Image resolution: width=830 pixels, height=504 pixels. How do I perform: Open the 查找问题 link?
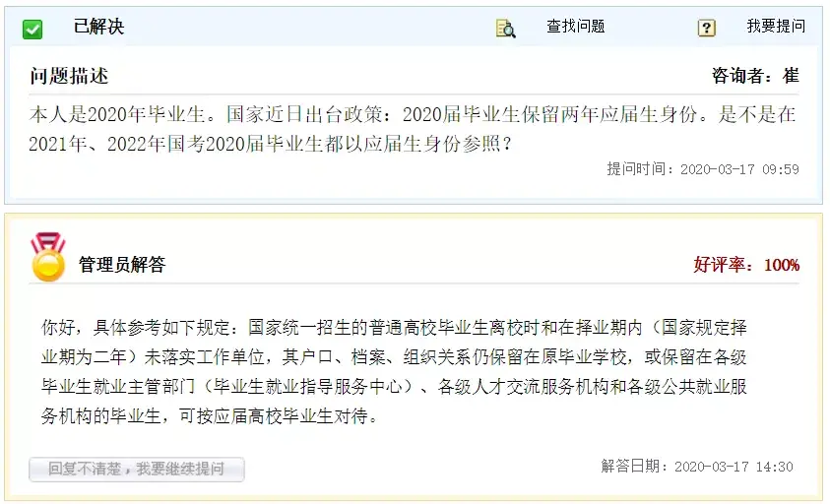pyautogui.click(x=575, y=26)
